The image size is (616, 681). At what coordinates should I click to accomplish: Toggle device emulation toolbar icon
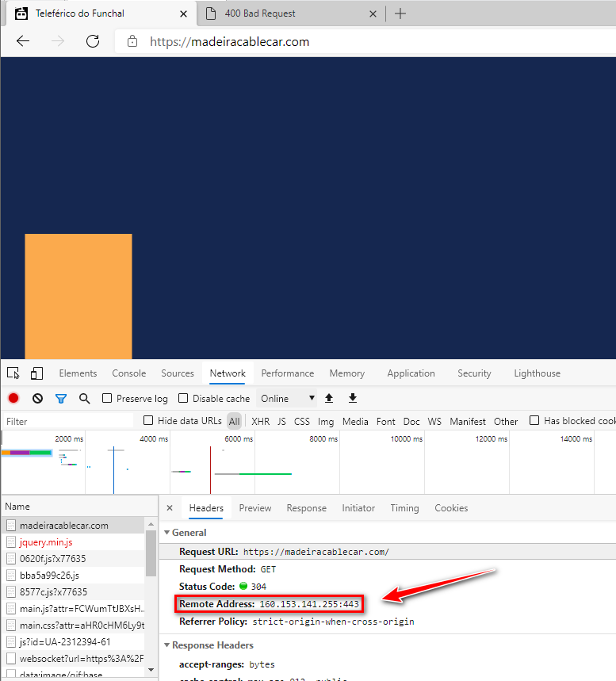pos(36,373)
